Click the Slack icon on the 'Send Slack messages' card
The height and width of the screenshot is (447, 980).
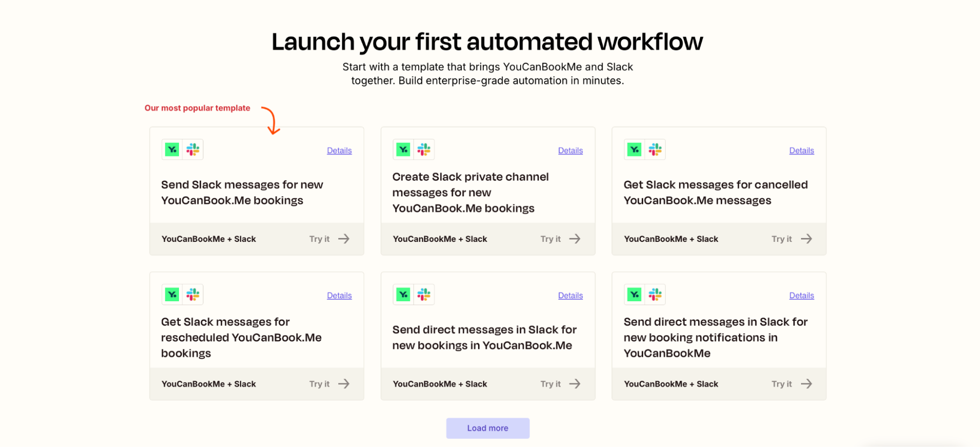coord(193,149)
